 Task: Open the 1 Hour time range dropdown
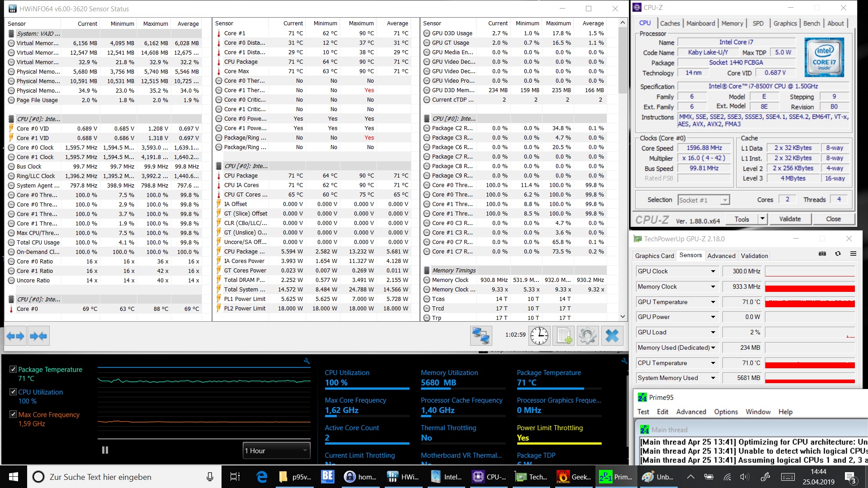276,450
